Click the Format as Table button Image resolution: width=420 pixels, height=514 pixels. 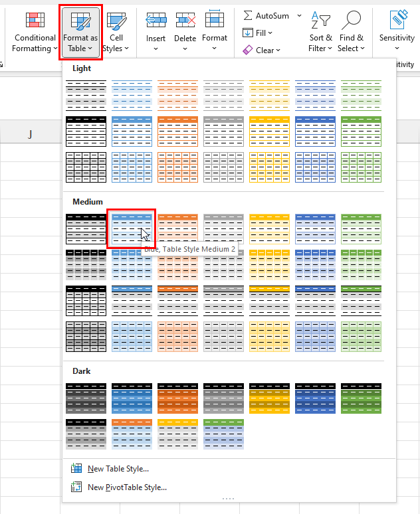click(x=80, y=32)
